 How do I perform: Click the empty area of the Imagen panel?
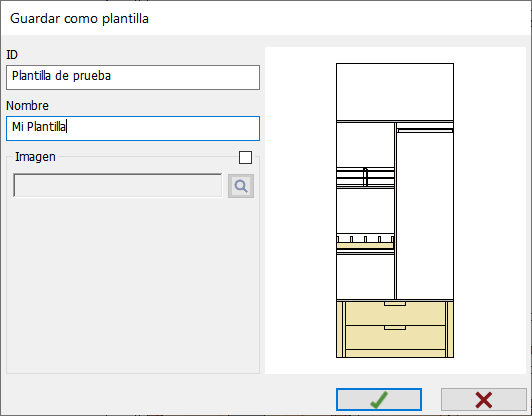133,285
